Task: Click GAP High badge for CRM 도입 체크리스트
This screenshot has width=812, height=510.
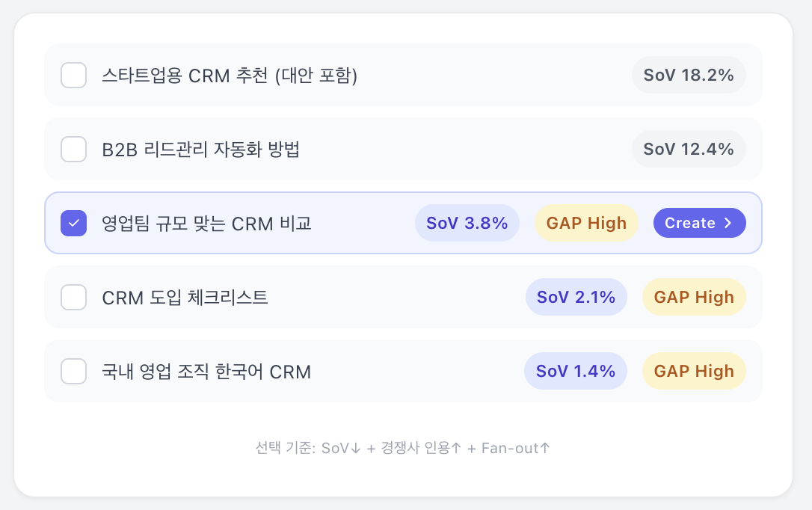Action: pos(694,297)
